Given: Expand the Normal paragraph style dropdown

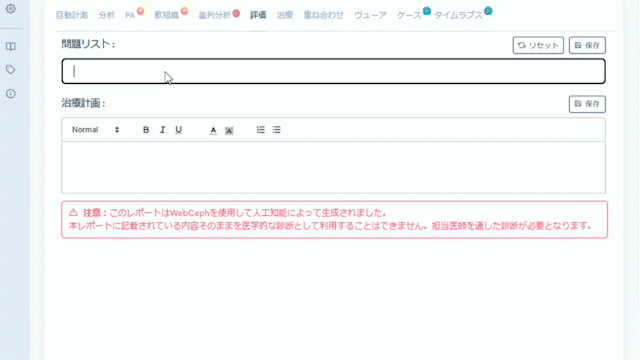Looking at the screenshot, I should [96, 130].
